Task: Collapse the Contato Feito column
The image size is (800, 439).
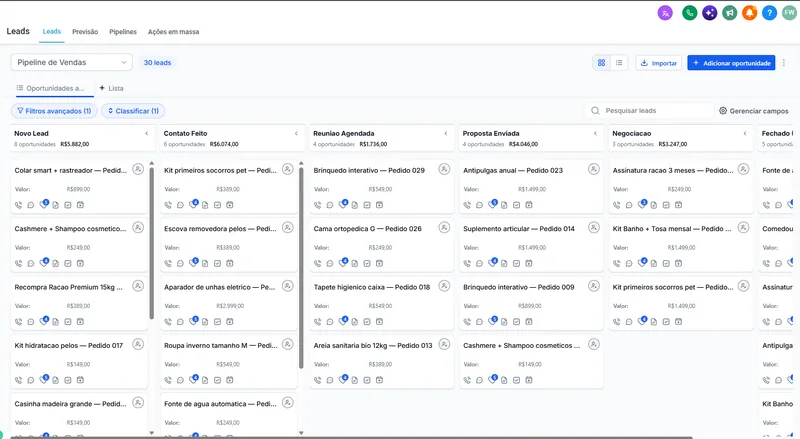Action: click(x=296, y=134)
